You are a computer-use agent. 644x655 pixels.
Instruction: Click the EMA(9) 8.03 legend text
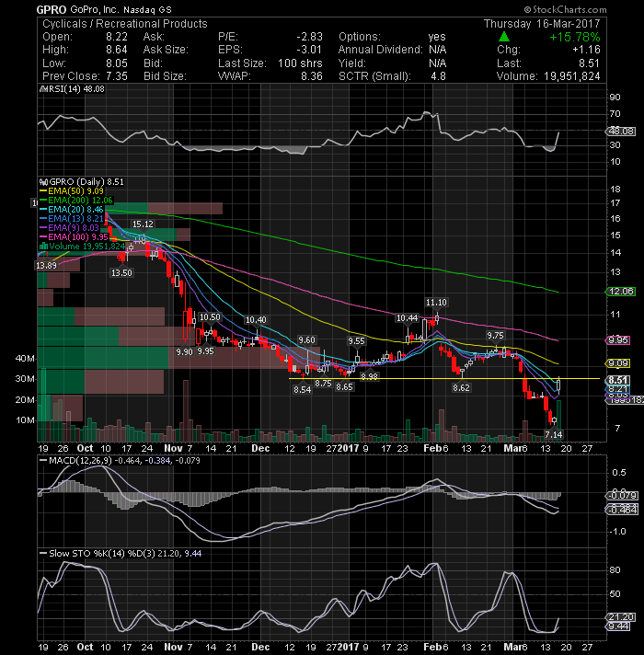point(74,227)
